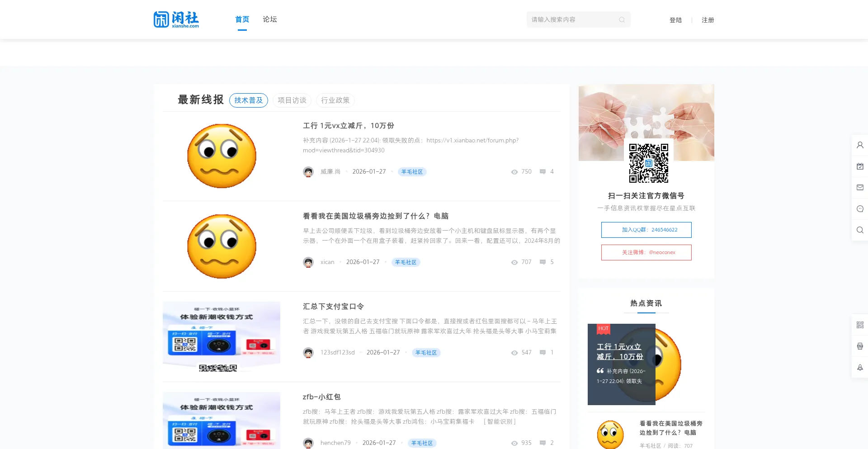Click avatar of user henchen79

[x=308, y=443]
